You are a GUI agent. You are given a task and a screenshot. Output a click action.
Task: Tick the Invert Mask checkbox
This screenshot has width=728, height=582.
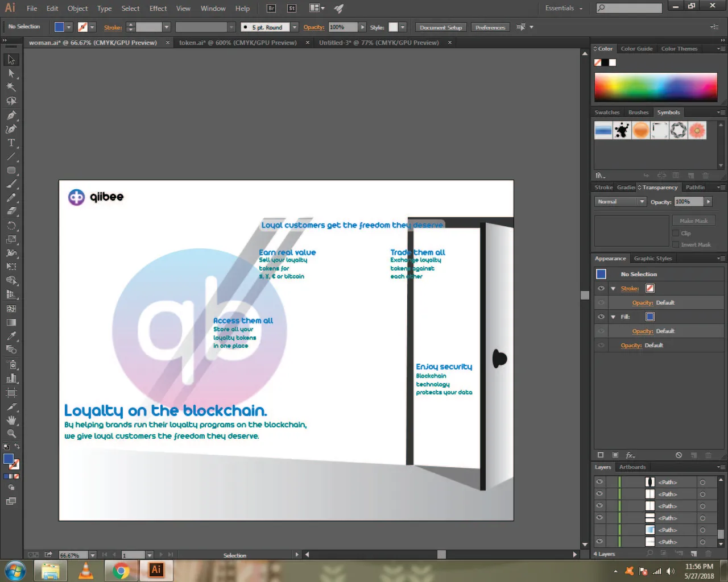[676, 244]
